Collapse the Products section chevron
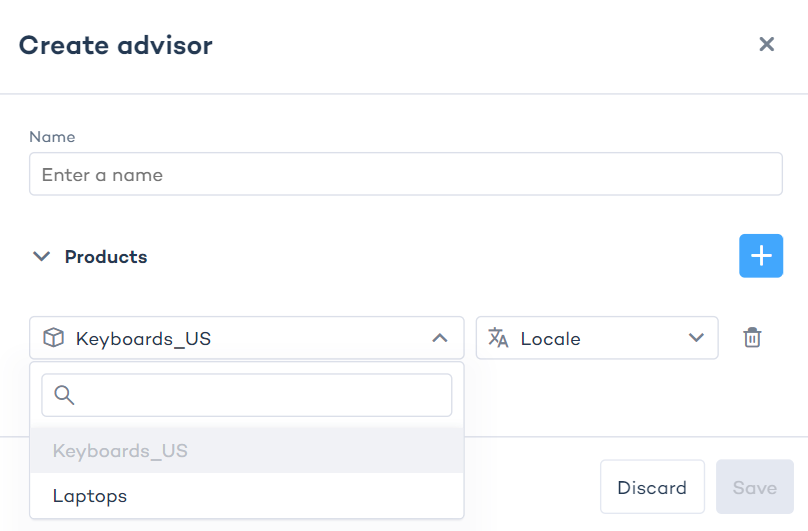808x531 pixels. [x=41, y=257]
